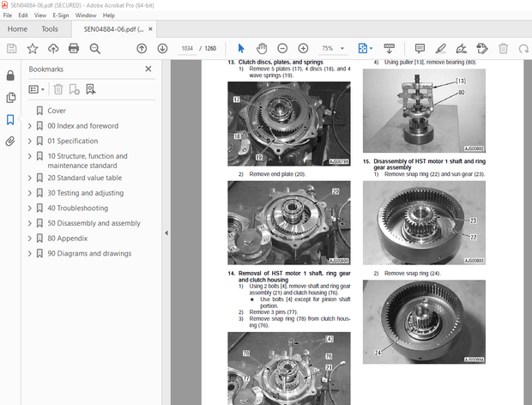532x405 pixels.
Task: Open the find text magnifier icon
Action: point(95,49)
